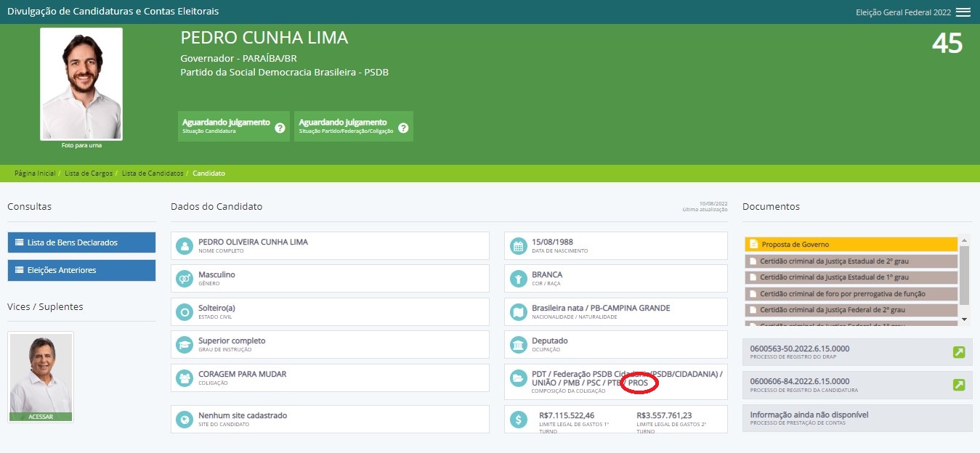The image size is (980, 453).
Task: Click Partido da Social Democracia Brasileira - PSDB
Action: pyautogui.click(x=285, y=72)
